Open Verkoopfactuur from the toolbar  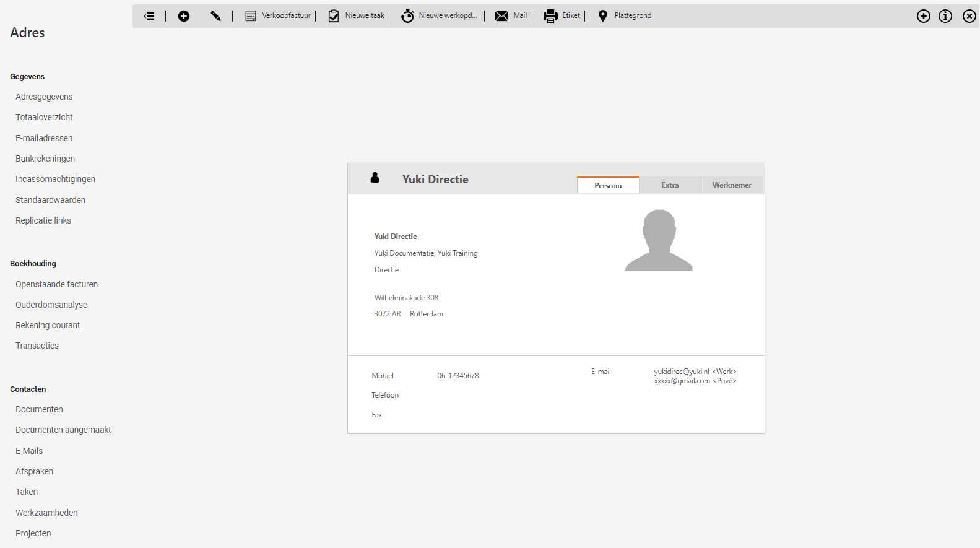287,15
